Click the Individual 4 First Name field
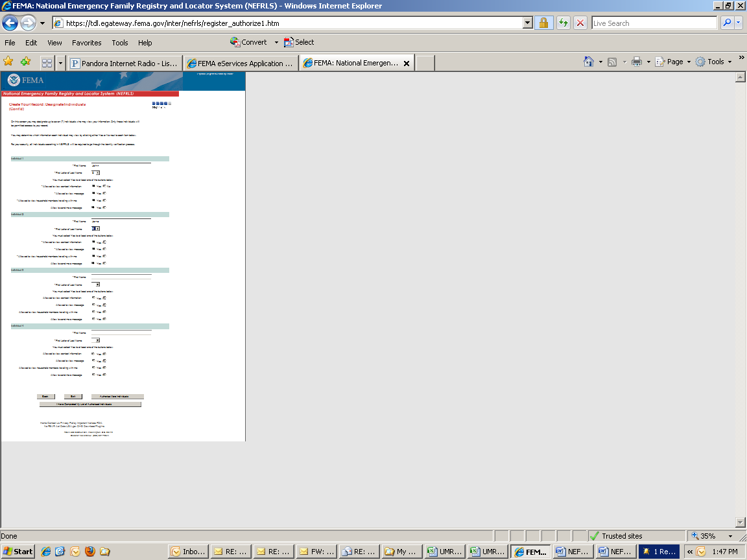Viewport: 747px width, 560px height. pos(121,332)
